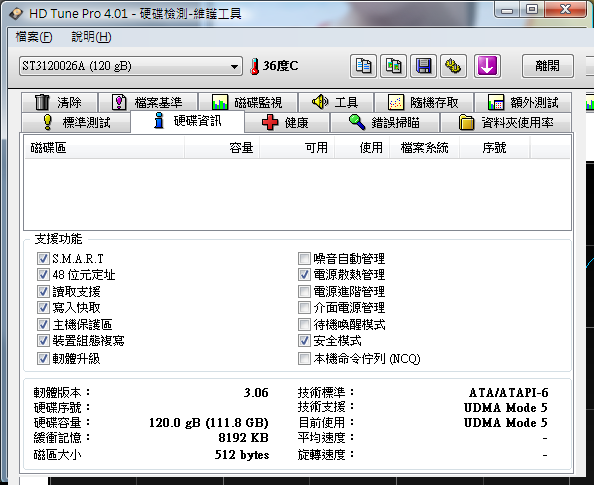Image resolution: width=594 pixels, height=486 pixels.
Task: Click the copy text to clipboard icon
Action: [x=363, y=66]
